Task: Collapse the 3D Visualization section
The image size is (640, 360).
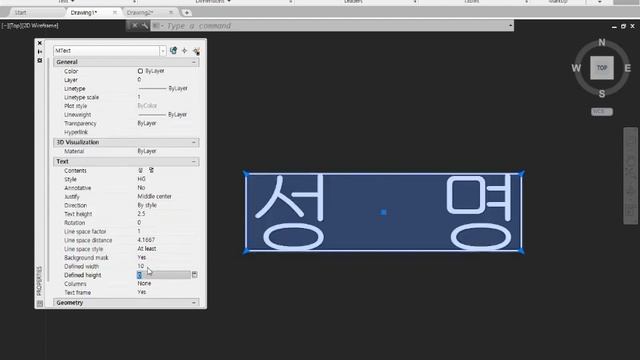Action: [194, 142]
